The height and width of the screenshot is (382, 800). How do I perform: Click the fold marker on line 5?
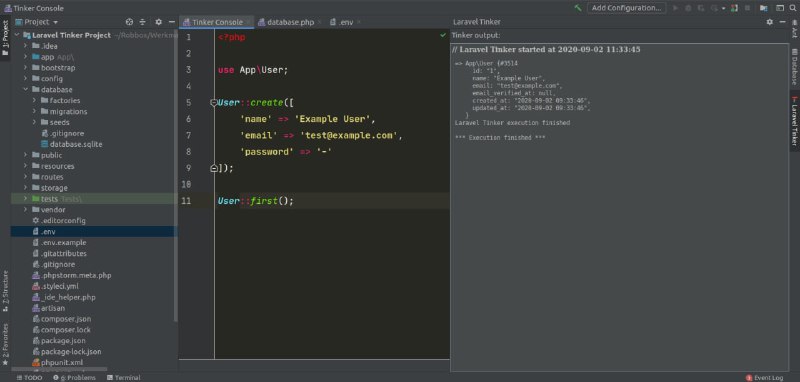click(x=214, y=103)
